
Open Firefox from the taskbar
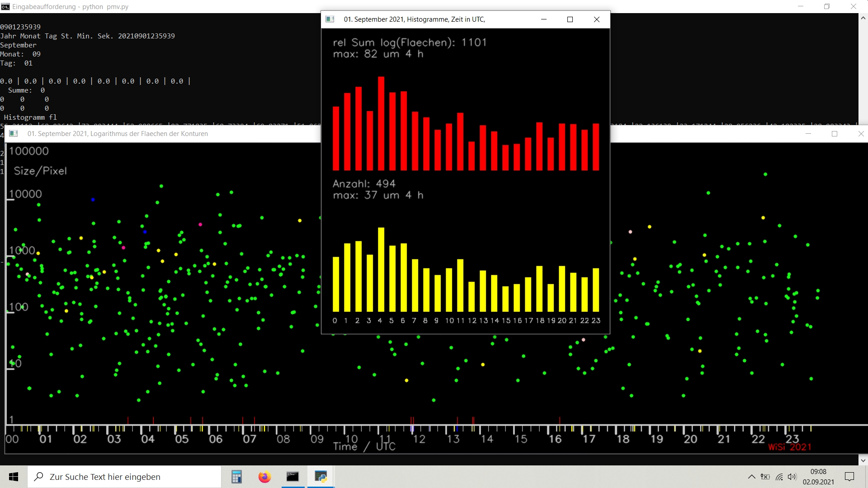[x=264, y=477]
